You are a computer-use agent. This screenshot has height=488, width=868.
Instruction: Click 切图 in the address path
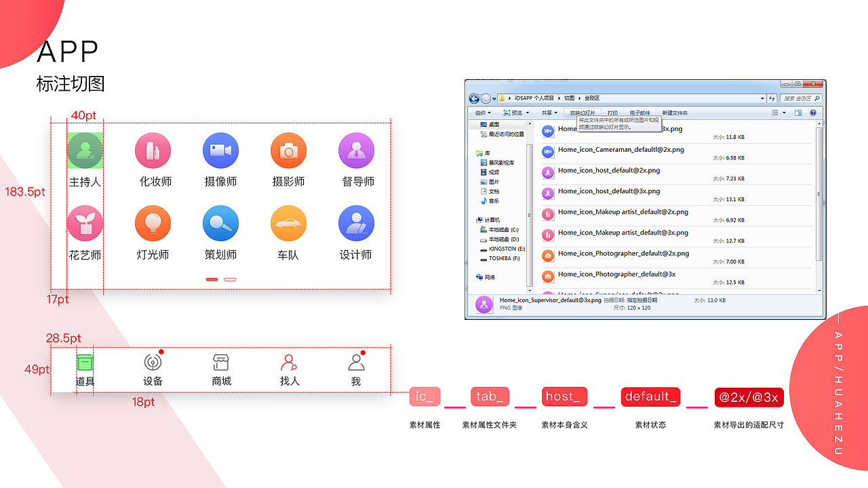pos(569,98)
